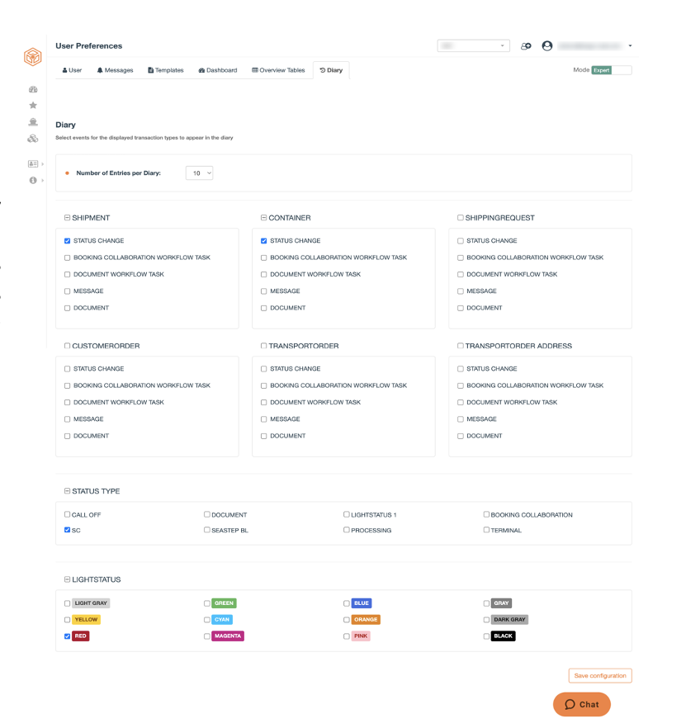Check the SHIPPINGREQUEST group checkbox
The image size is (700, 728).
(x=461, y=217)
